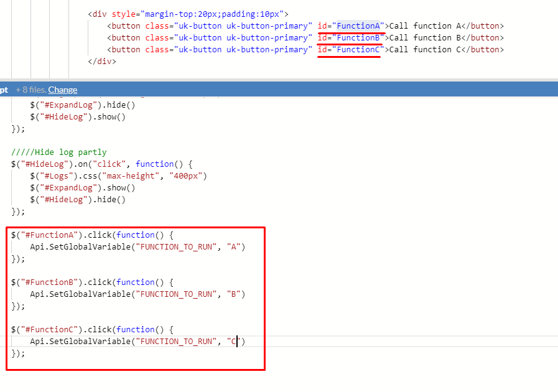Select the partially visible "pt" tab label
This screenshot has height=392, width=558.
pyautogui.click(x=4, y=90)
